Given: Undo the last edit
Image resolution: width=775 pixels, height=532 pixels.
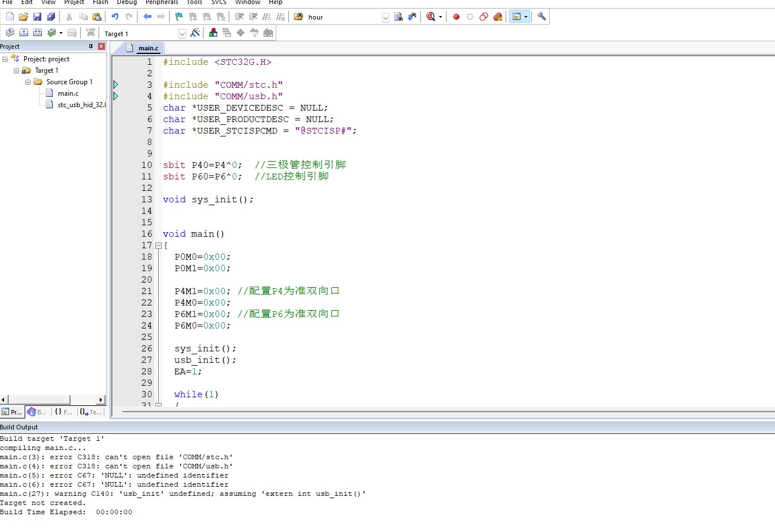Looking at the screenshot, I should tap(115, 17).
